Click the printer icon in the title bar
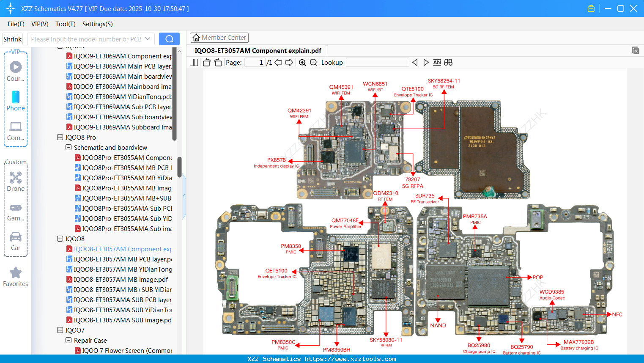Screen dimensions: 644x363 click(x=591, y=8)
